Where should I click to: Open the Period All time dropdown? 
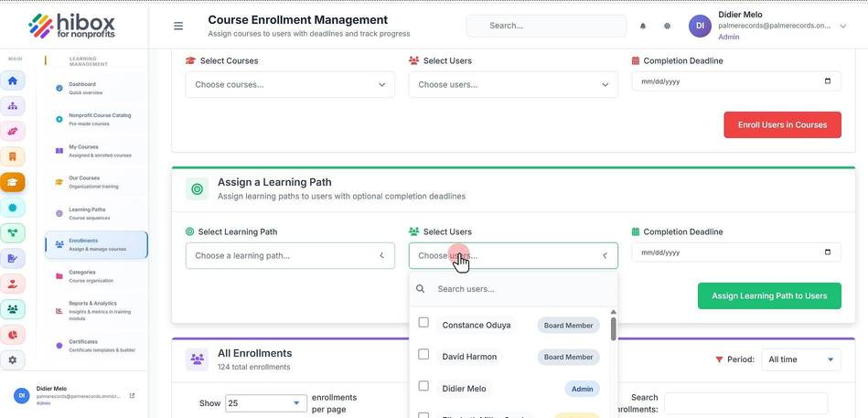801,359
